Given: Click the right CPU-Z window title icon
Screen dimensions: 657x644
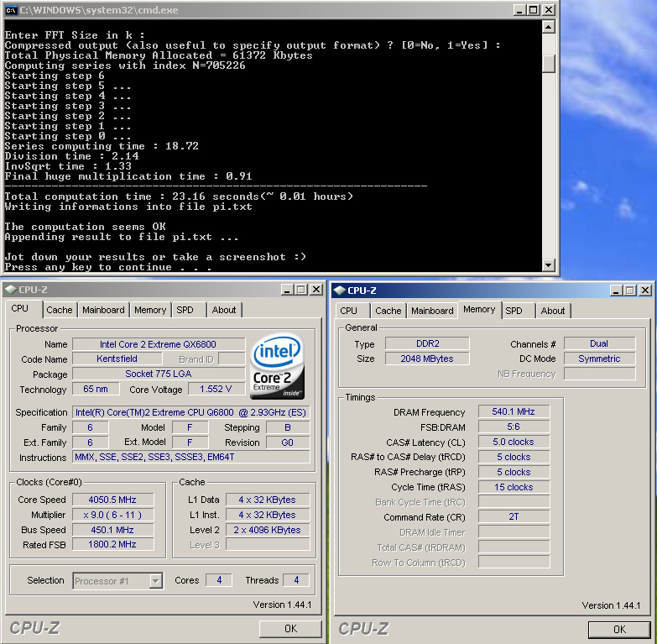Looking at the screenshot, I should (340, 291).
